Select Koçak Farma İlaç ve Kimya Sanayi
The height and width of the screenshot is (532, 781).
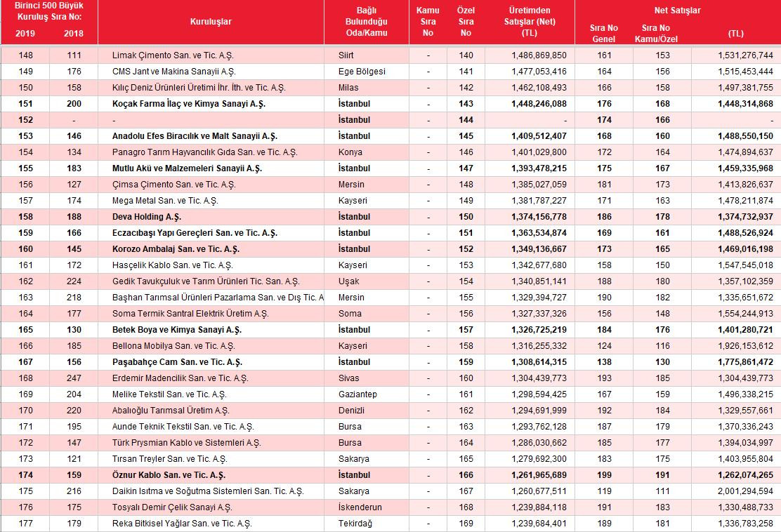(x=189, y=103)
